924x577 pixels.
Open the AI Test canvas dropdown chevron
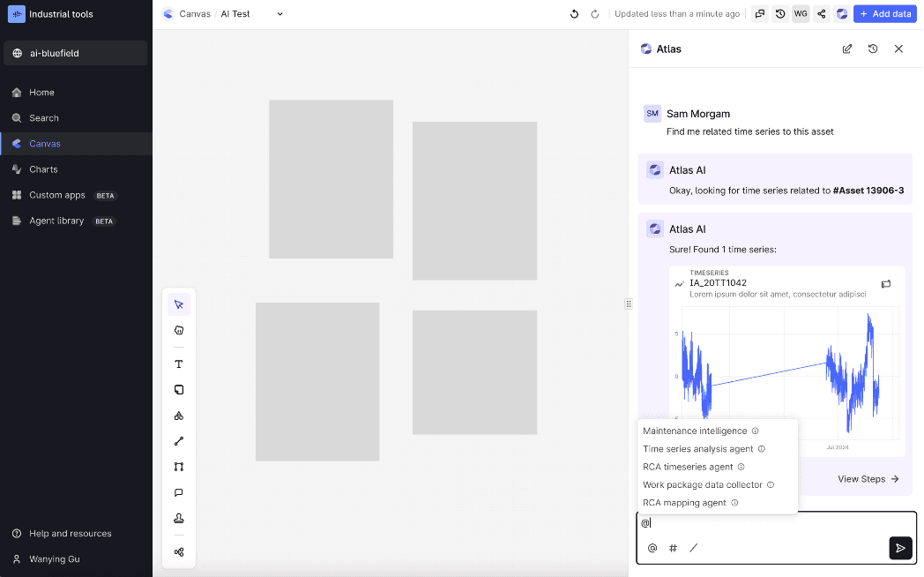click(x=280, y=14)
